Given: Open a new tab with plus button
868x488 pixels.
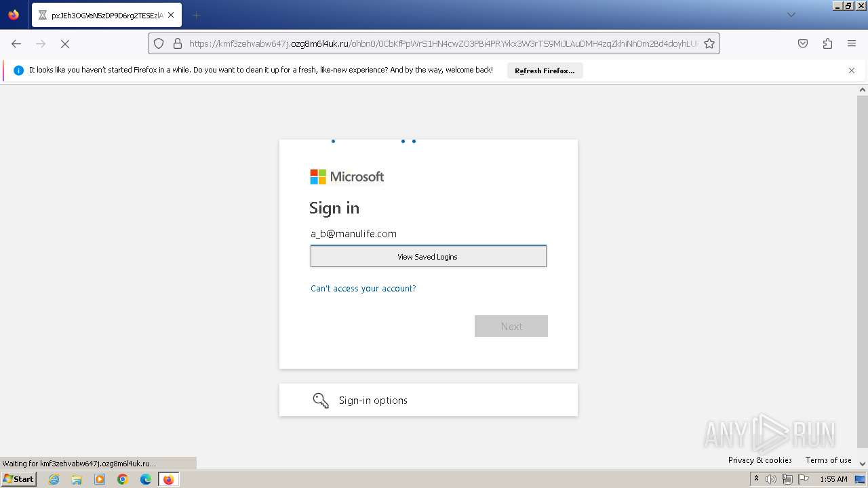Looking at the screenshot, I should 196,15.
